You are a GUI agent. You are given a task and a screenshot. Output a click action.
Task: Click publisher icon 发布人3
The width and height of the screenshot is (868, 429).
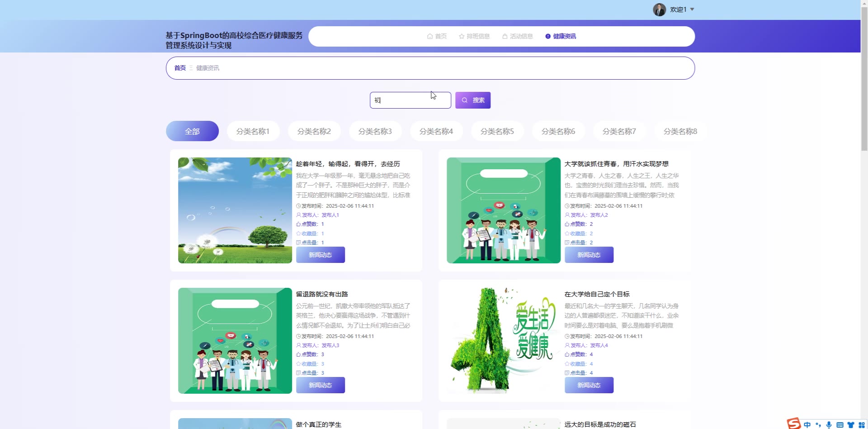click(298, 345)
